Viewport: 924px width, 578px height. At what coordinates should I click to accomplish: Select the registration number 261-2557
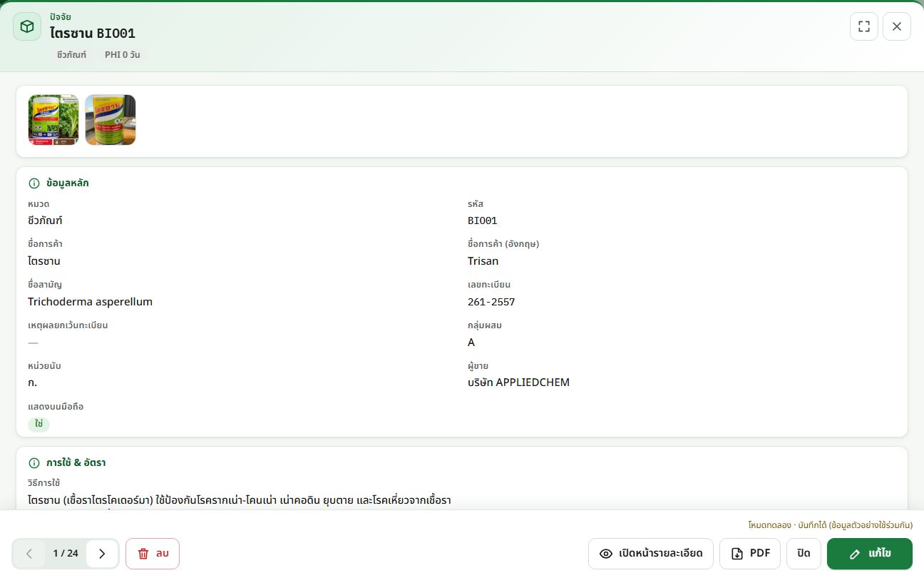[491, 302]
